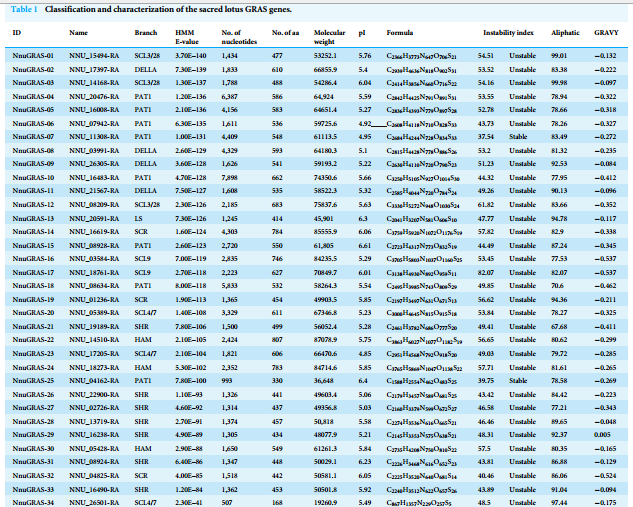The height and width of the screenshot is (507, 633).
Task: Click the 'Table 1' caption label
Action: pyautogui.click(x=24, y=9)
